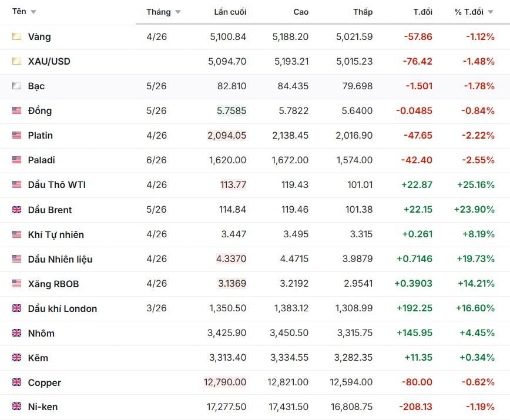Viewport: 510px width, 420px height.
Task: Click the Thấp column header
Action: point(363,12)
